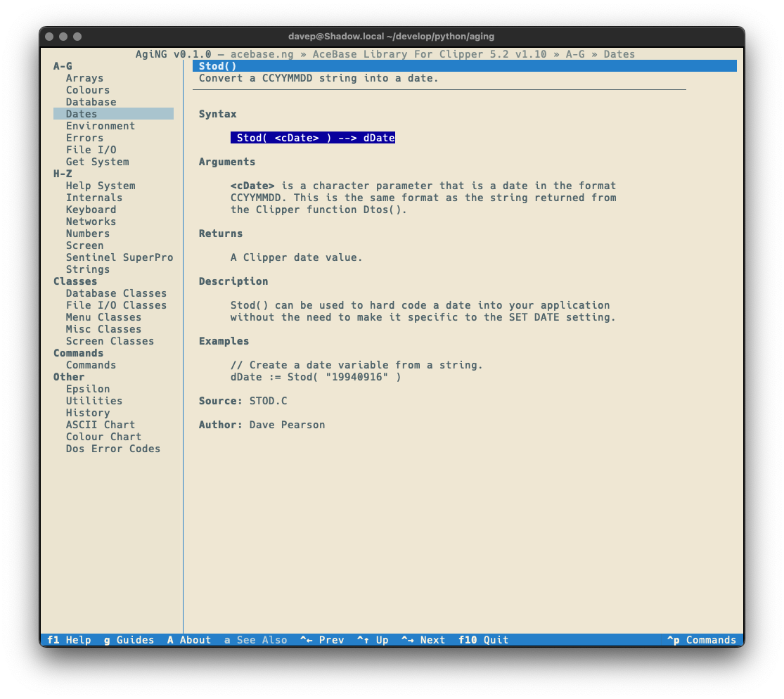784x699 pixels.
Task: Select ASCII Chart in the Other section
Action: click(x=100, y=425)
